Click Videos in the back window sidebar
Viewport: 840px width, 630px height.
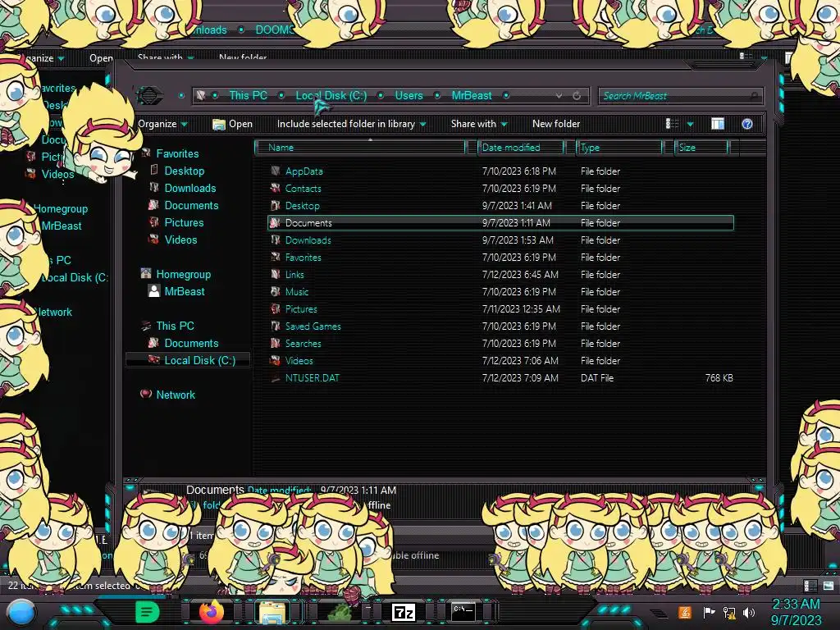(x=57, y=174)
